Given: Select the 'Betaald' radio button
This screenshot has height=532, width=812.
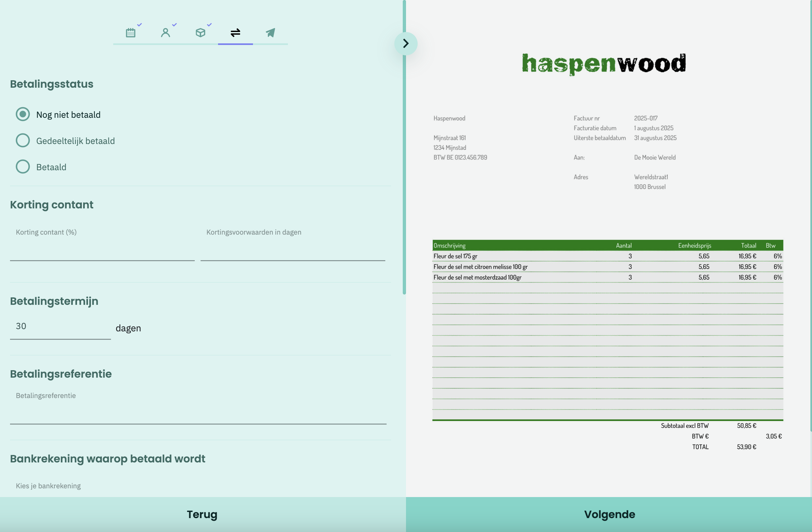Looking at the screenshot, I should point(23,167).
